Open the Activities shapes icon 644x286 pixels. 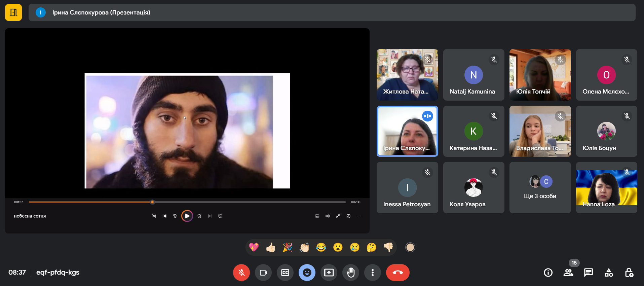[609, 273]
